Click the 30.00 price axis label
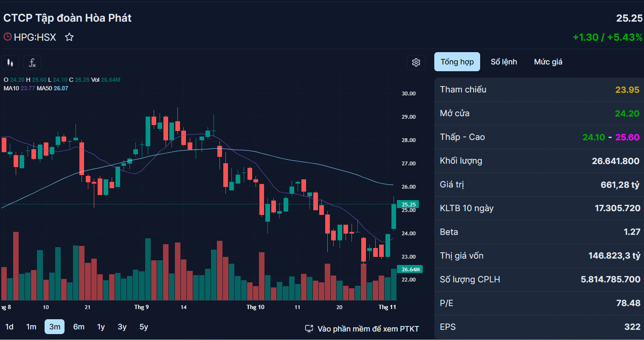This screenshot has width=644, height=340. pyautogui.click(x=408, y=93)
